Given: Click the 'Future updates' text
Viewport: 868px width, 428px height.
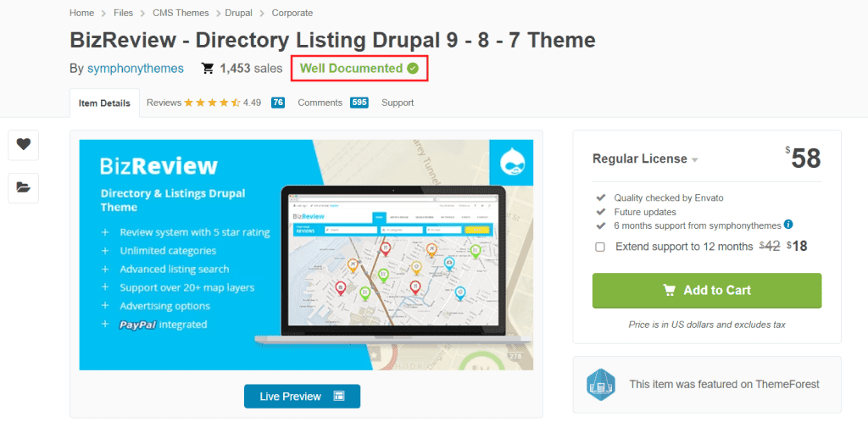Looking at the screenshot, I should [645, 212].
